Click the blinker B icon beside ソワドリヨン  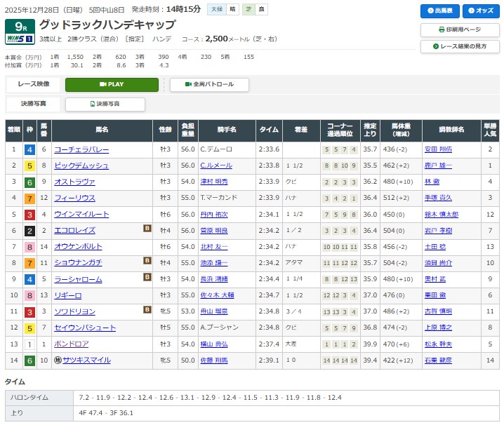tap(147, 309)
